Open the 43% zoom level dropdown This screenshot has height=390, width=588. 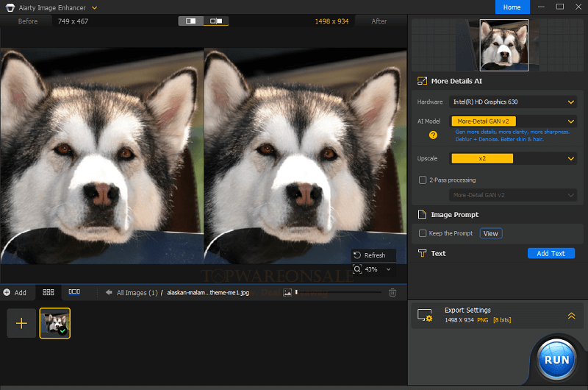tap(389, 269)
